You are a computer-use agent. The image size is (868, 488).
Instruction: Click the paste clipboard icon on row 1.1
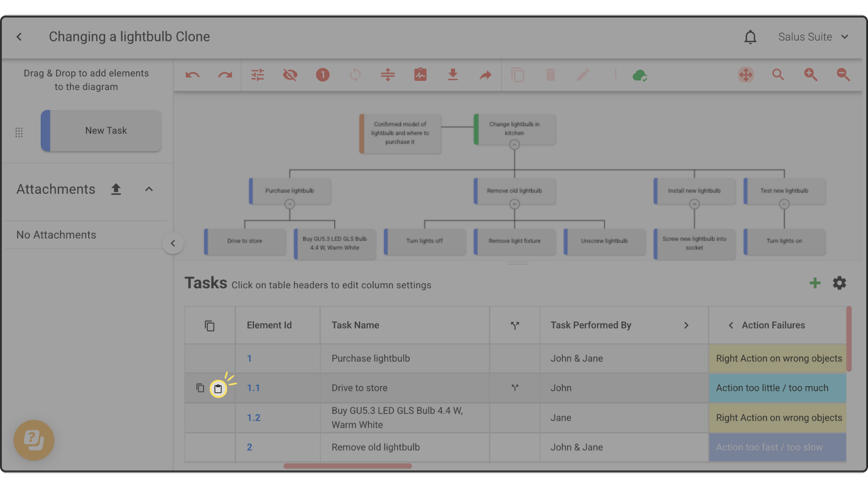pos(218,389)
